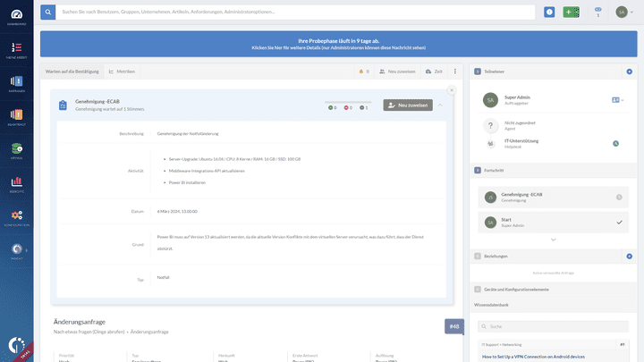Click the green plus create button

pyautogui.click(x=572, y=12)
